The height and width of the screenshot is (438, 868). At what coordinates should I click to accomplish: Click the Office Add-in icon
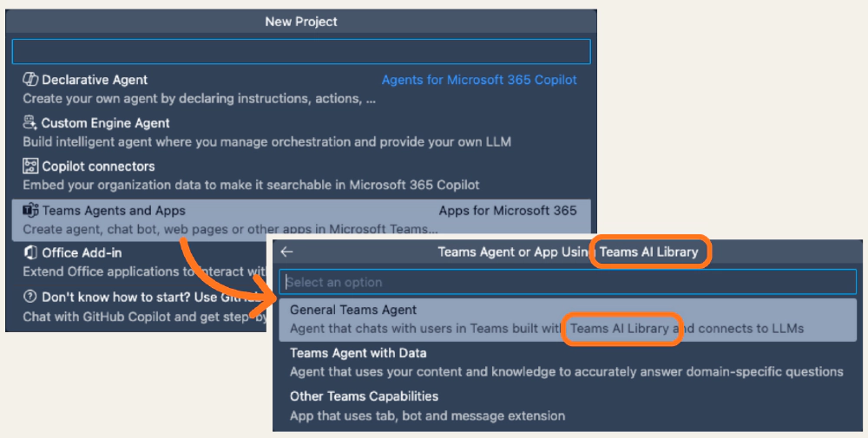click(30, 253)
